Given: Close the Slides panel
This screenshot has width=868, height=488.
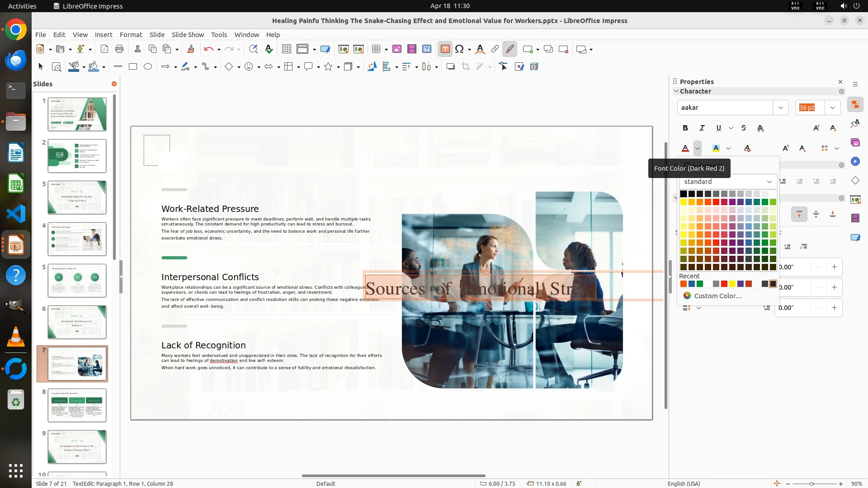Looking at the screenshot, I should 114,84.
